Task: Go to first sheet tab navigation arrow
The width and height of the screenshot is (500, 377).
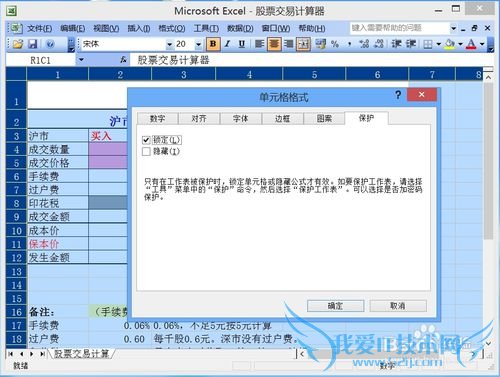Action: 11,354
